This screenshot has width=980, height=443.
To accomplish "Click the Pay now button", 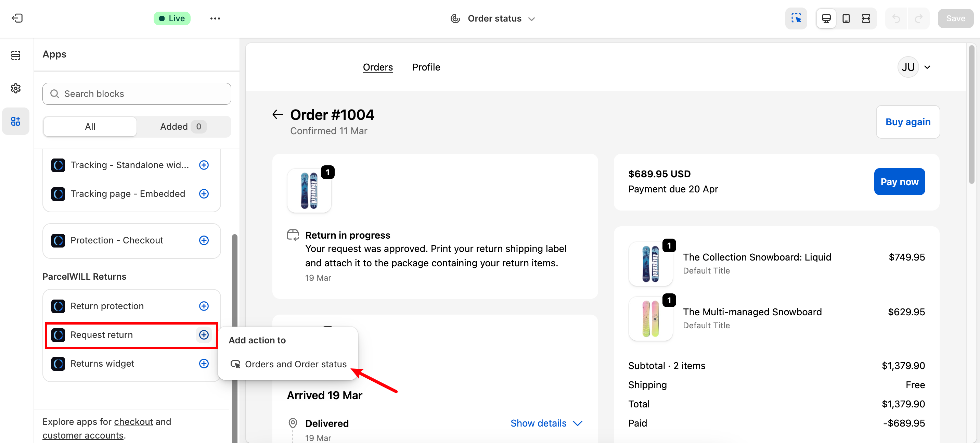I will pos(899,181).
